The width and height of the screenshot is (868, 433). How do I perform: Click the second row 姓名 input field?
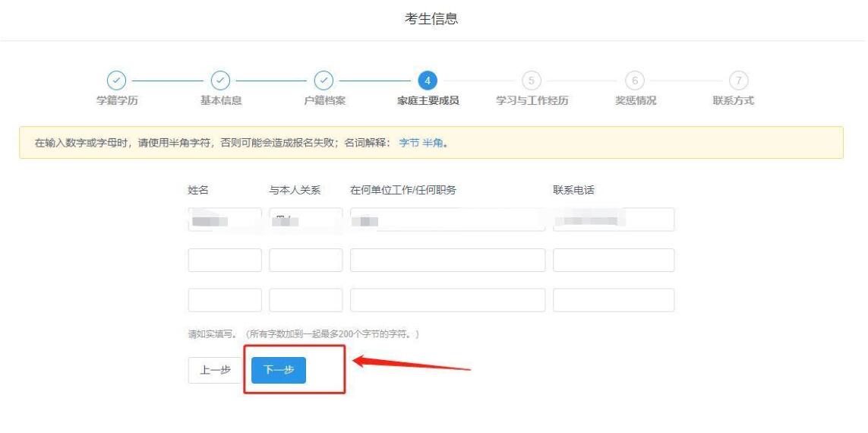(225, 260)
